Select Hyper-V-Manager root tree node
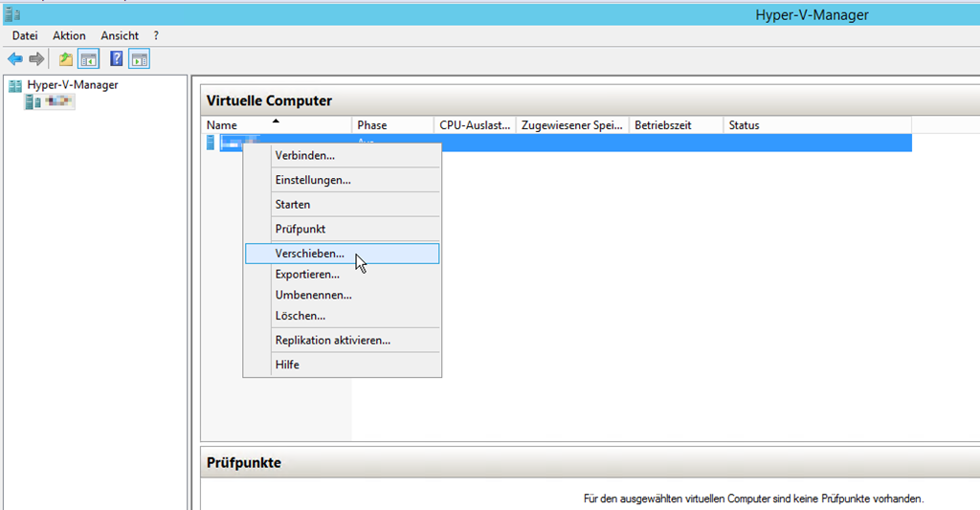 (x=72, y=85)
